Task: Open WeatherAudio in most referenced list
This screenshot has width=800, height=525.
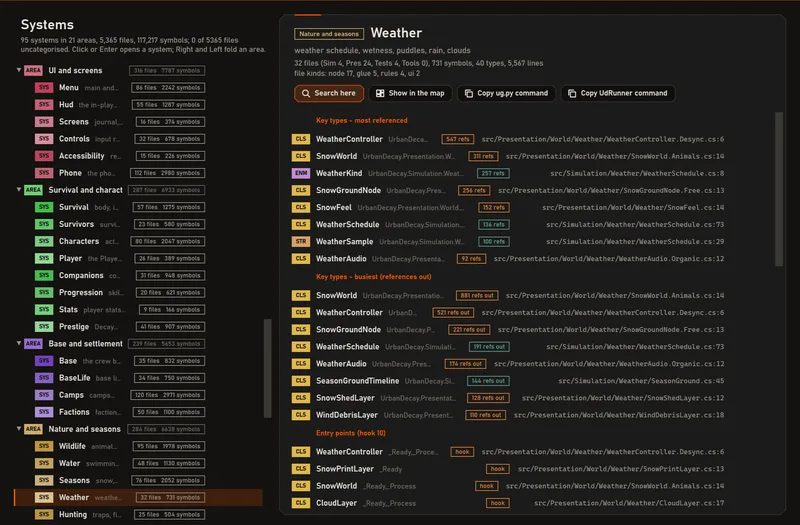Action: pyautogui.click(x=508, y=259)
